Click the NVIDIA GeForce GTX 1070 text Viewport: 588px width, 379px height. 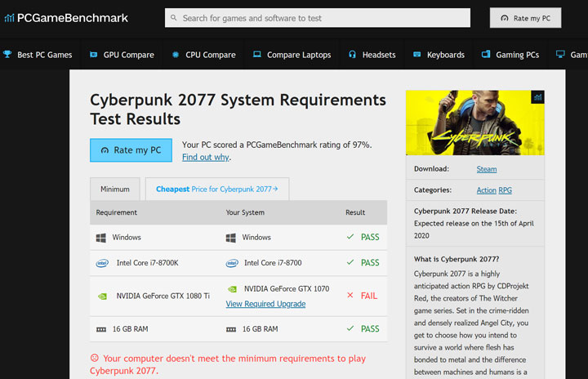pos(287,289)
